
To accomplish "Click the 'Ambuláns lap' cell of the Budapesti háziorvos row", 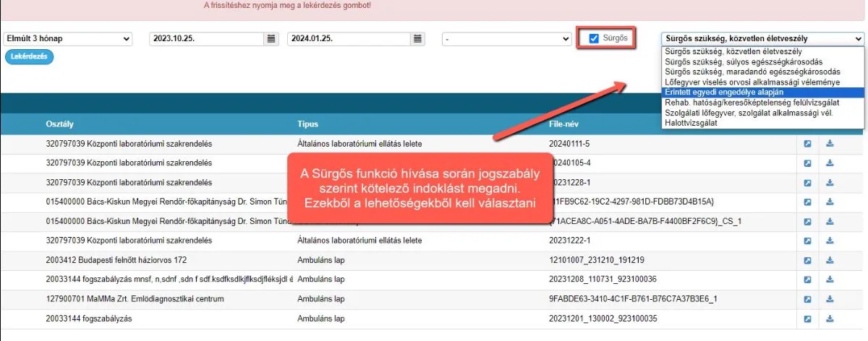I will tap(322, 260).
